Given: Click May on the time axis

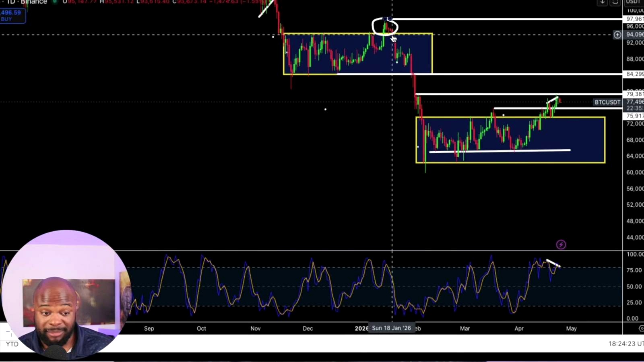Looking at the screenshot, I should [571, 328].
